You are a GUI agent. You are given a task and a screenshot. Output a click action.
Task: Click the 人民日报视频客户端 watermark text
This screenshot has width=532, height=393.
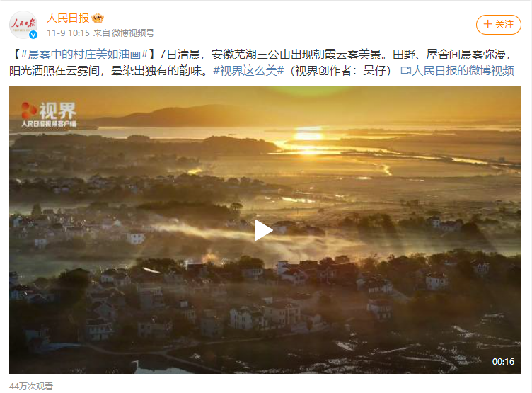point(49,124)
